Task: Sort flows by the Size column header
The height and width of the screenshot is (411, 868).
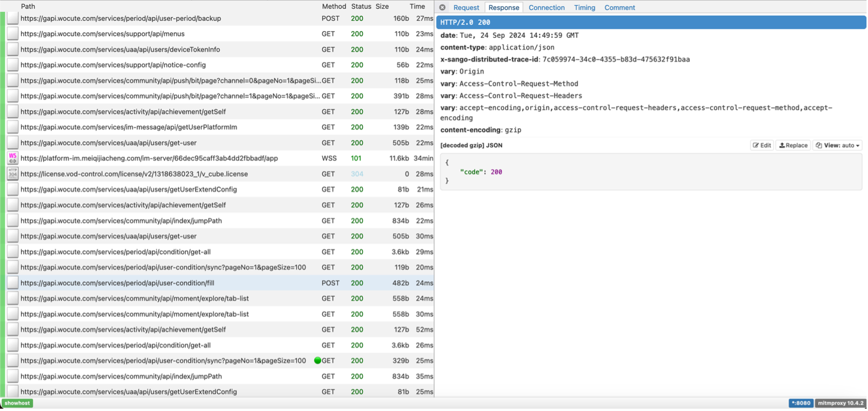Action: click(x=382, y=6)
